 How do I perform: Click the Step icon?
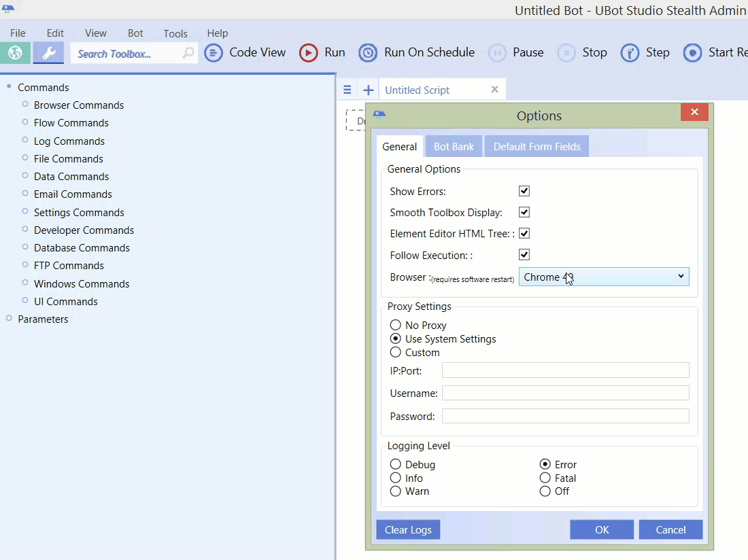[630, 52]
